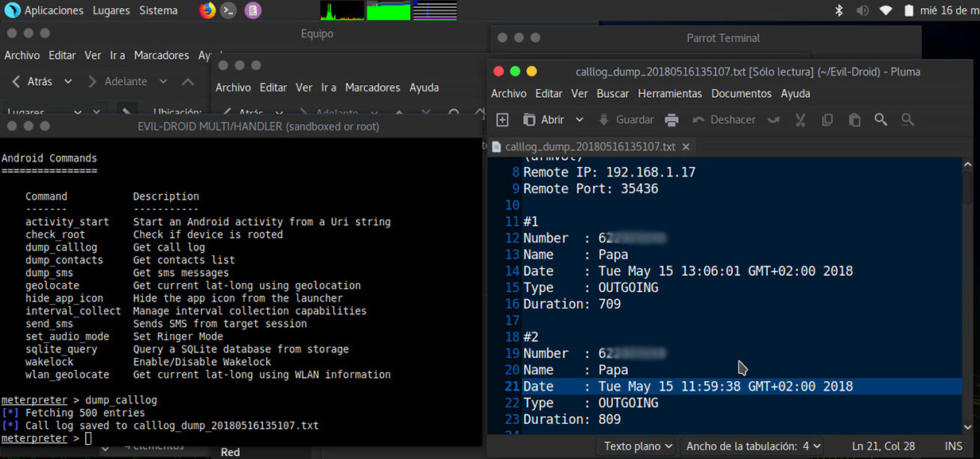Viewport: 980px width, 459px height.
Task: Open Ayuda menu in second file manager window
Action: [424, 88]
